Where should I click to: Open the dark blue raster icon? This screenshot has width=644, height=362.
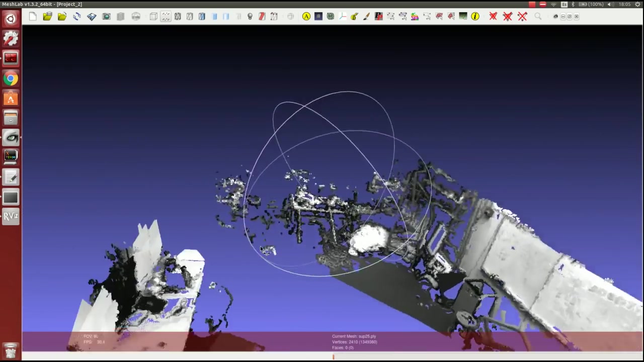click(x=318, y=17)
